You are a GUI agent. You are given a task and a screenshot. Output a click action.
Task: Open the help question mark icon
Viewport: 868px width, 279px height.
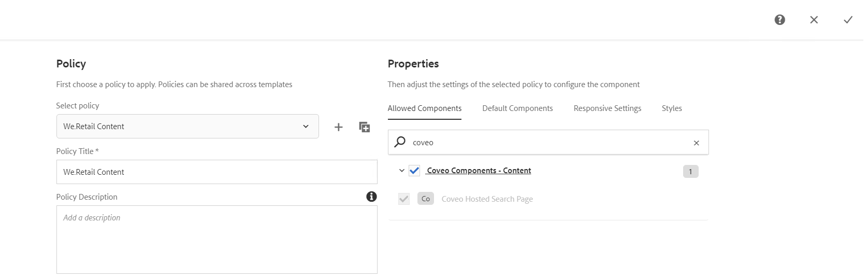(x=779, y=20)
